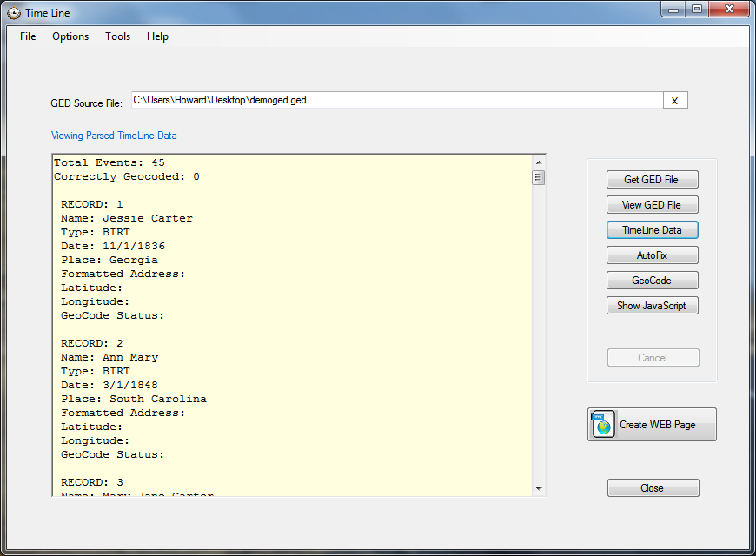Click the scrollbar down arrow of the data view
The width and height of the screenshot is (756, 556).
[x=539, y=487]
